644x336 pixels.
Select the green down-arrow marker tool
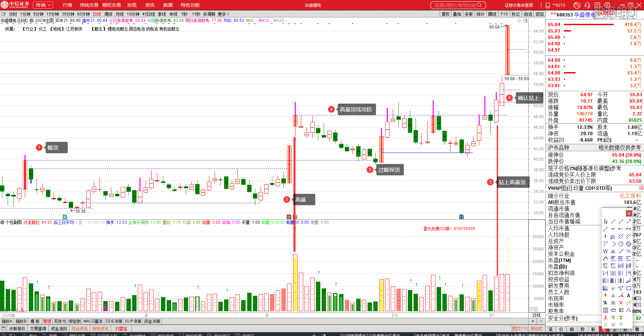(613, 295)
